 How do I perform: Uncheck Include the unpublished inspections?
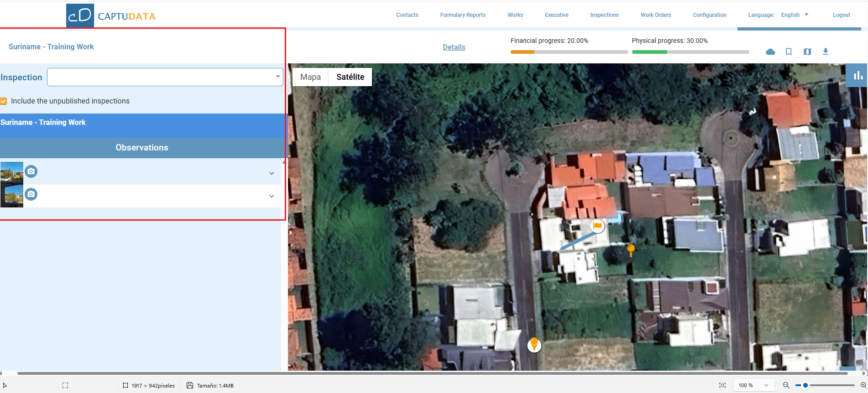point(4,101)
